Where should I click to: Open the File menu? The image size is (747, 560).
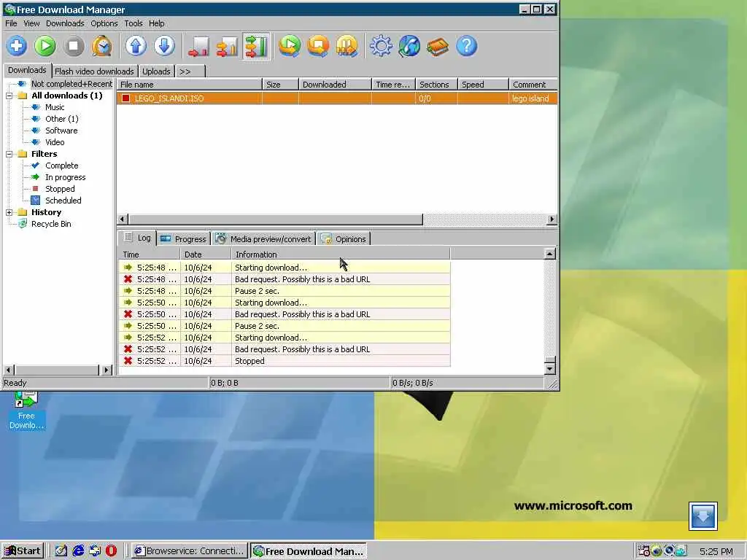11,23
